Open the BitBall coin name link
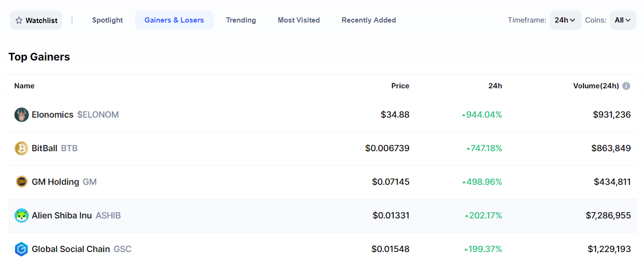The width and height of the screenshot is (644, 265). tap(44, 148)
